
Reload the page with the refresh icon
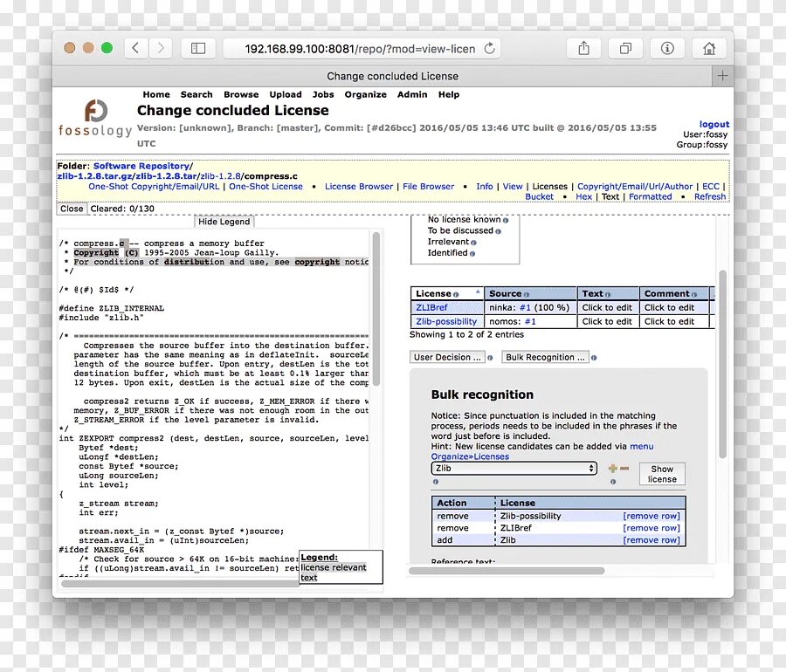point(490,48)
